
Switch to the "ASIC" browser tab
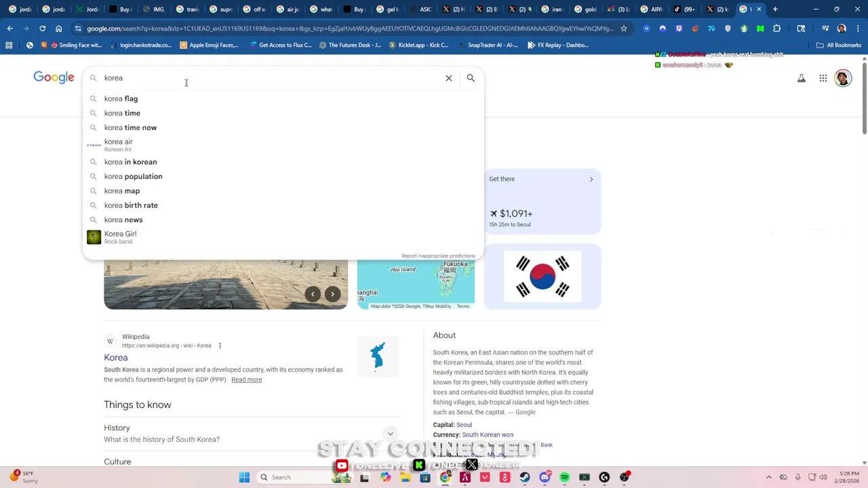421,9
